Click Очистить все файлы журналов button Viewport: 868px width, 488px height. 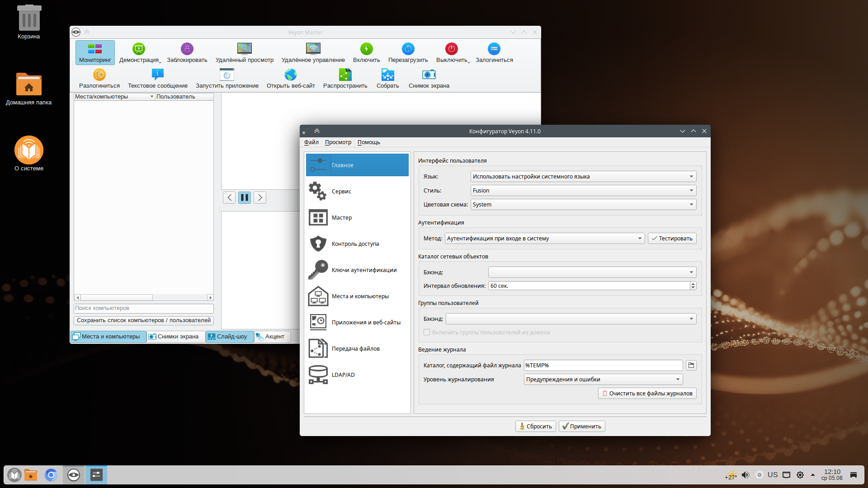(647, 394)
